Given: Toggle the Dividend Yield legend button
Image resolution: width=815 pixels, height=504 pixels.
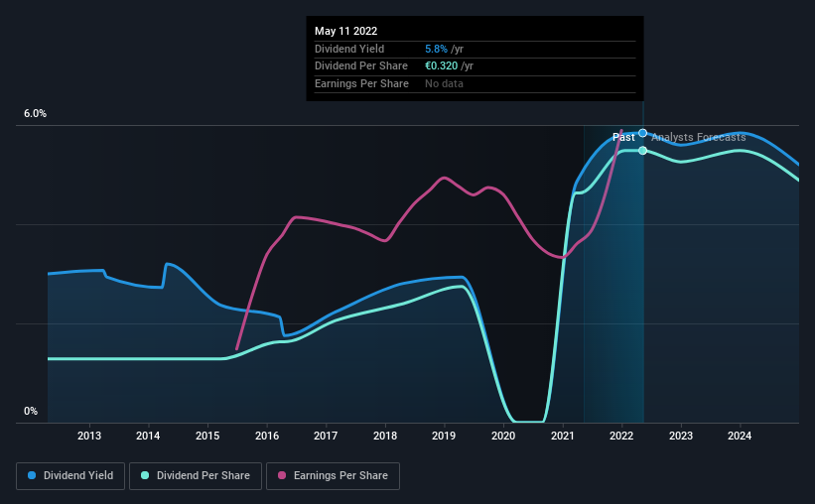Looking at the screenshot, I should tap(70, 476).
